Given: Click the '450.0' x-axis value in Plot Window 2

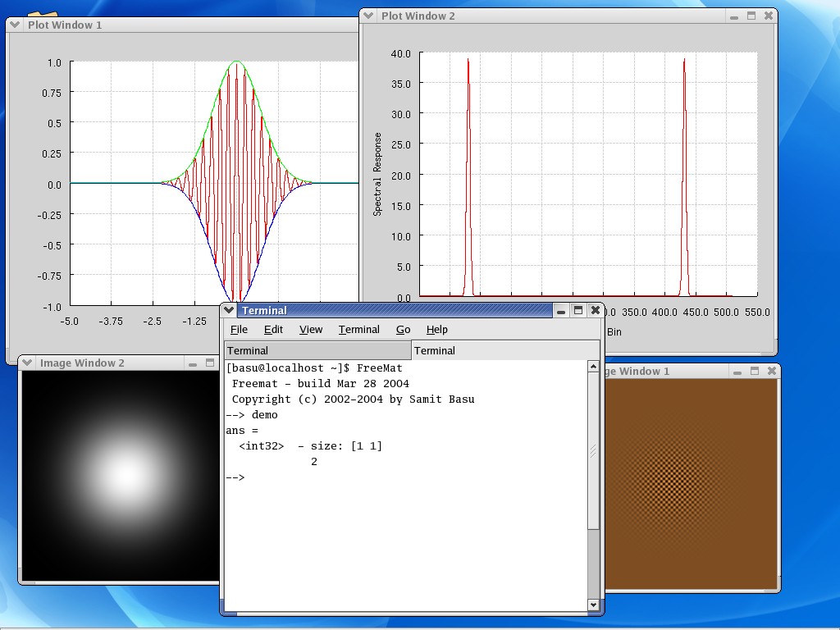Looking at the screenshot, I should (x=696, y=313).
